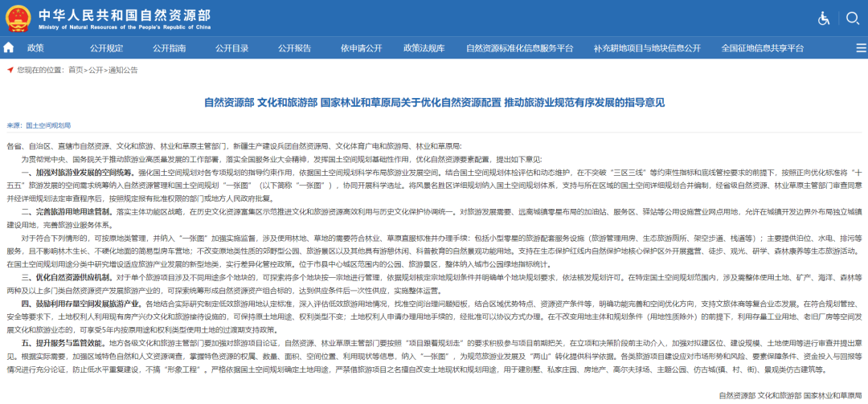This screenshot has width=868, height=404.
Task: Click the signature line 自然资源部 文化和旅游部 国家林业和草原局
Action: (790, 395)
